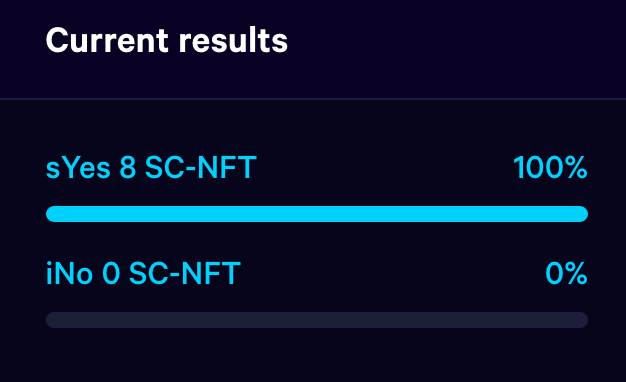The height and width of the screenshot is (382, 626).
Task: Click the word iNo in the second row
Action: 69,273
